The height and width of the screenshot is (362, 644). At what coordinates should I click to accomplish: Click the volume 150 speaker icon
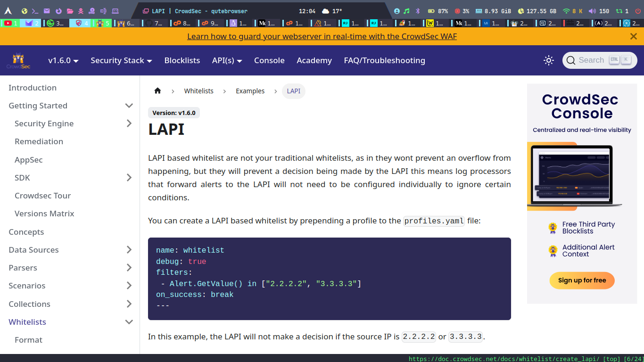coord(592,11)
